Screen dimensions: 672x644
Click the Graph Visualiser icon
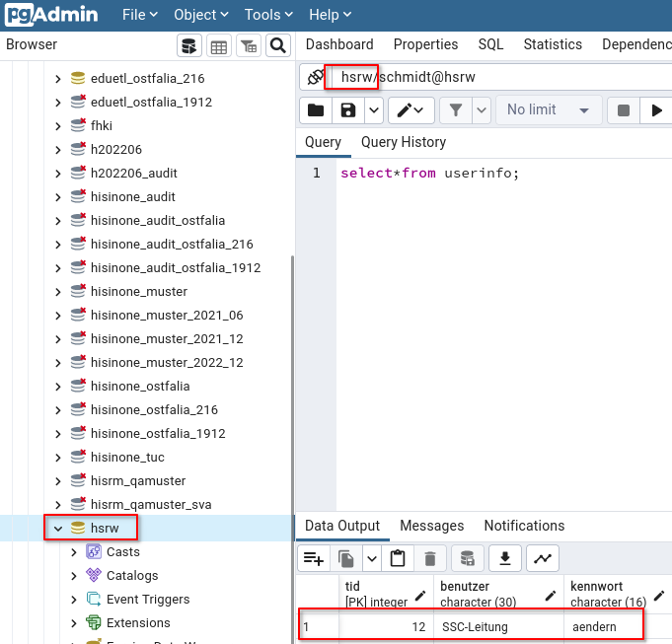[x=542, y=559]
